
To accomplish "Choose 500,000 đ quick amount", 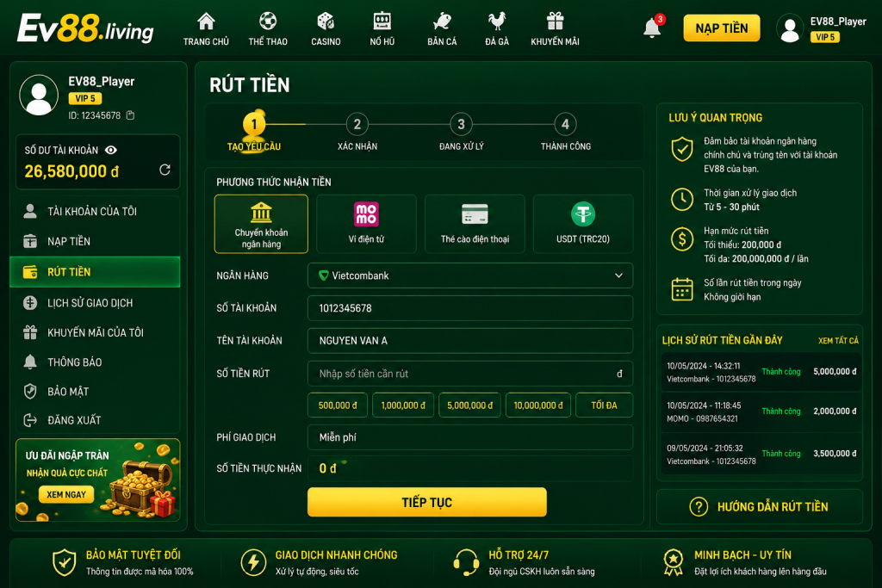I will click(338, 405).
